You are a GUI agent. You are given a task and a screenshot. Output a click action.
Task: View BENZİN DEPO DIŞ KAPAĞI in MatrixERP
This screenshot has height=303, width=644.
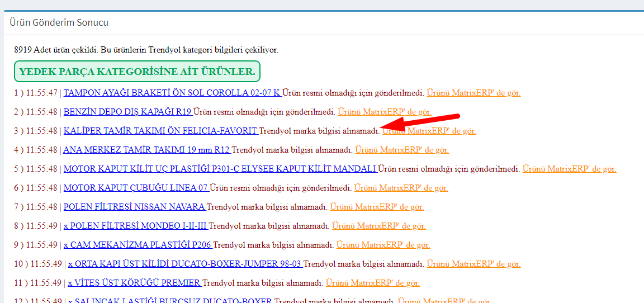point(384,112)
